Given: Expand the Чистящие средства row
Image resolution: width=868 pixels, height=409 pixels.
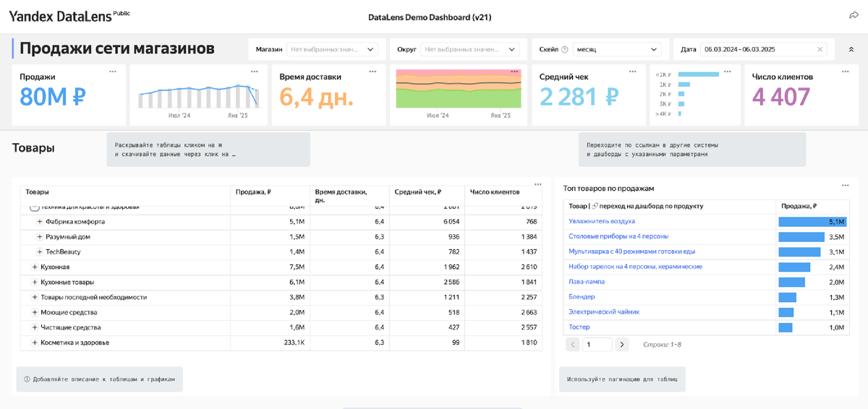Looking at the screenshot, I should click(x=34, y=327).
